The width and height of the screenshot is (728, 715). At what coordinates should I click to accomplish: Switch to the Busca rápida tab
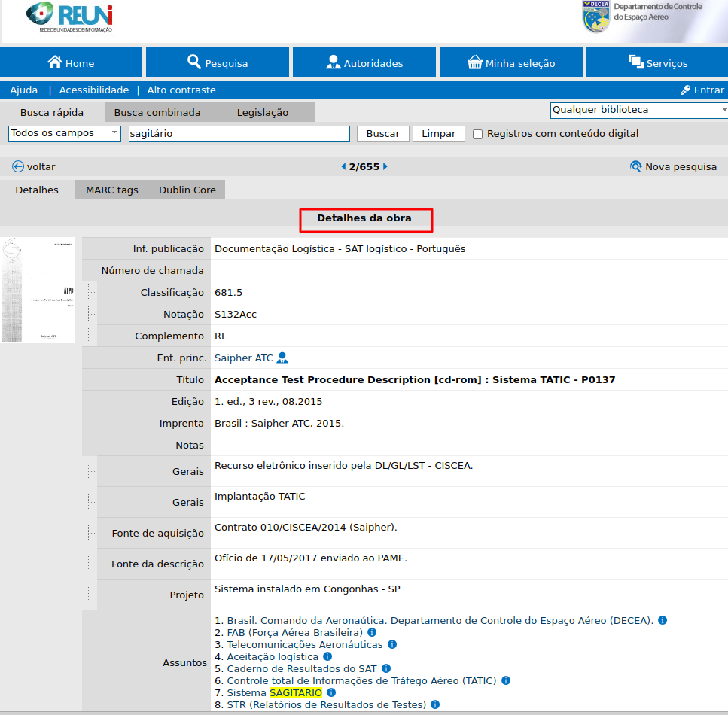[x=52, y=112]
